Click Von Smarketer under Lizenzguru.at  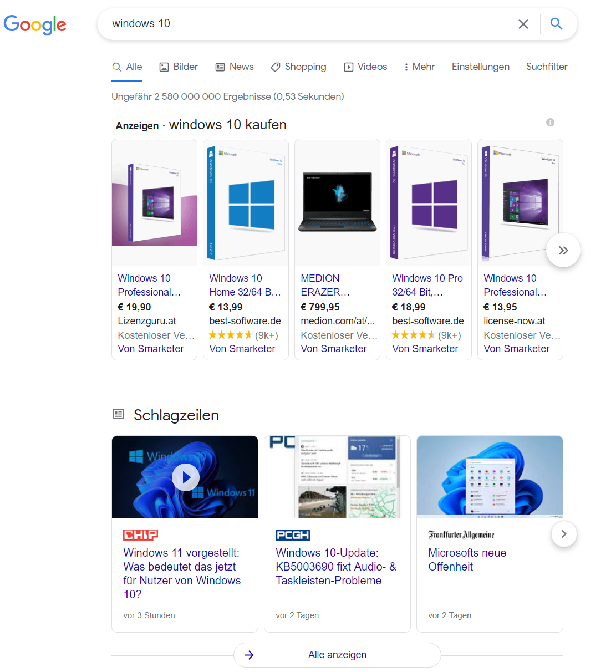coord(151,349)
